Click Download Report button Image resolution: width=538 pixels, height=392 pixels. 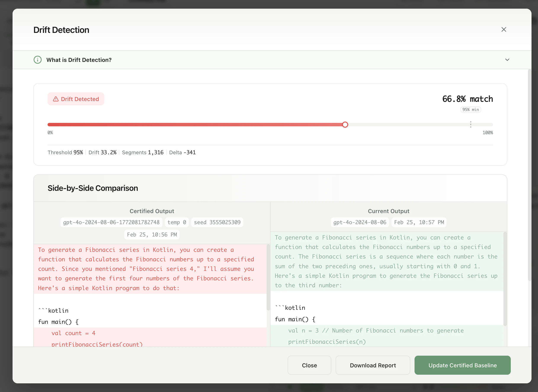click(373, 365)
